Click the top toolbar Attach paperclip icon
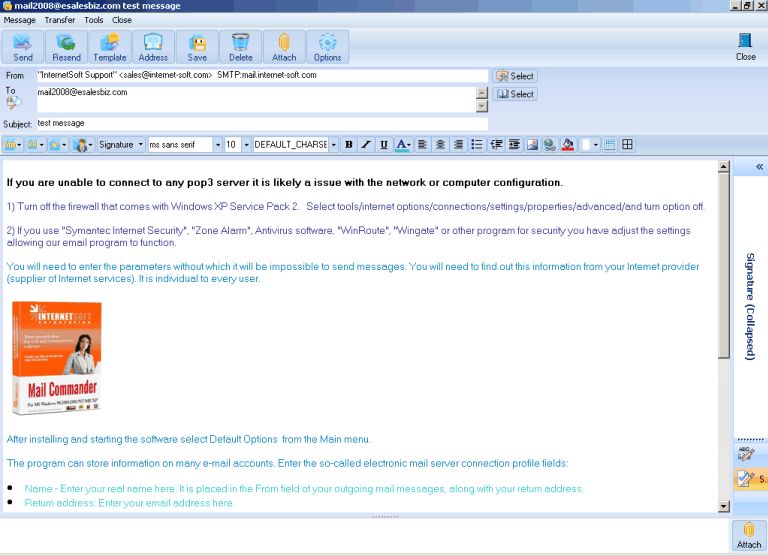The width and height of the screenshot is (768, 556). [284, 47]
